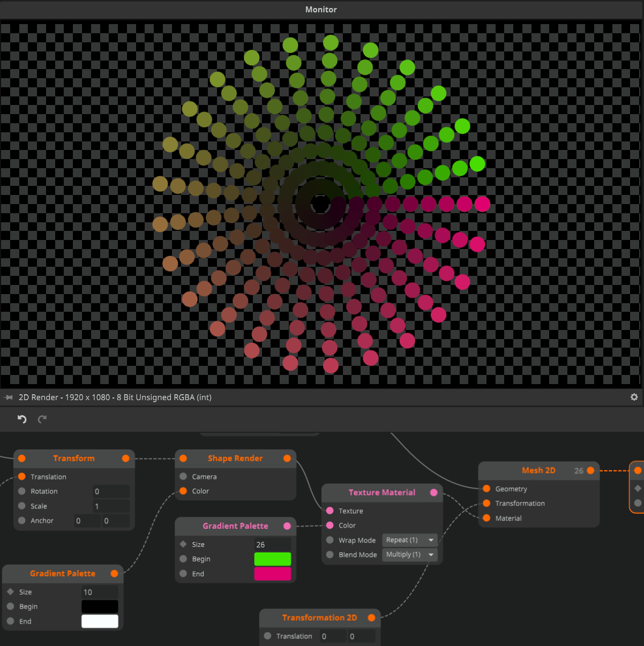Click Shape Render output port
Image resolution: width=644 pixels, height=646 pixels.
coord(287,458)
